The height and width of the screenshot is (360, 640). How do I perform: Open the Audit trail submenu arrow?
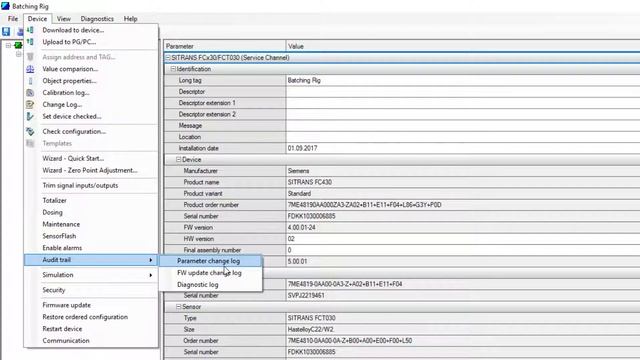point(151,260)
